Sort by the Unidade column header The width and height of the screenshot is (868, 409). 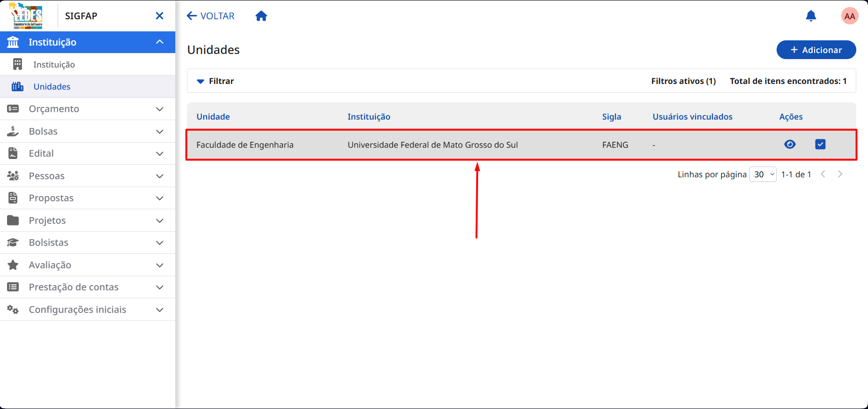click(x=213, y=117)
